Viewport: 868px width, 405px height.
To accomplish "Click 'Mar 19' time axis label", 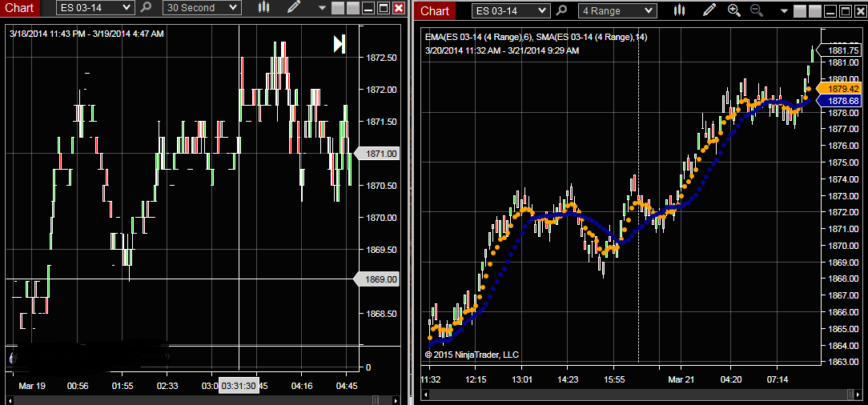I will click(x=31, y=386).
